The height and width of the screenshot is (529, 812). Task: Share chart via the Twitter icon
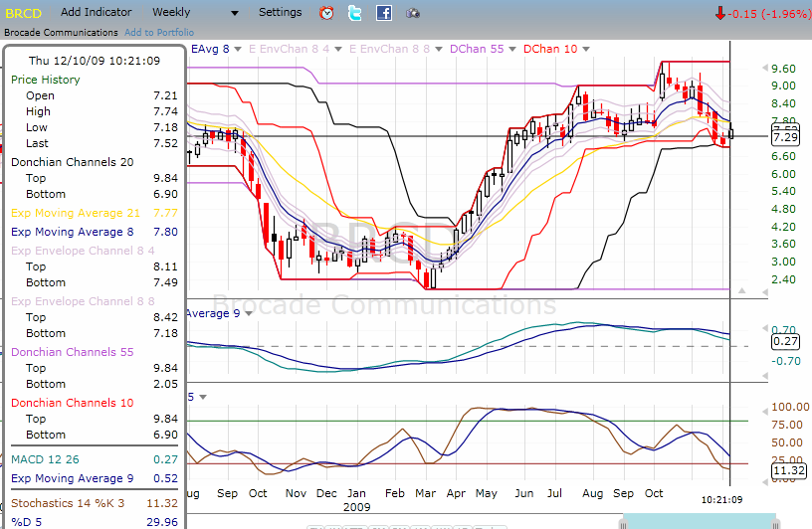point(354,13)
